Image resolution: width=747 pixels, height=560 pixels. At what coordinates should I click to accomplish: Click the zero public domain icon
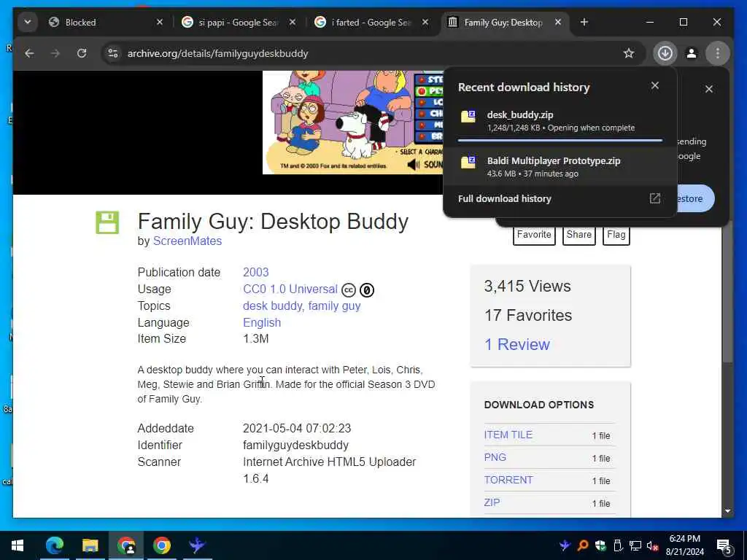(x=367, y=289)
